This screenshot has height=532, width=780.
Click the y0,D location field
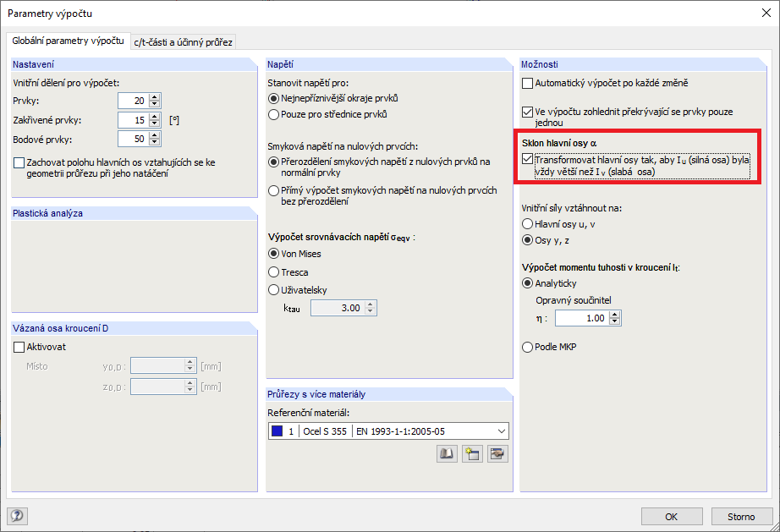pyautogui.click(x=157, y=366)
